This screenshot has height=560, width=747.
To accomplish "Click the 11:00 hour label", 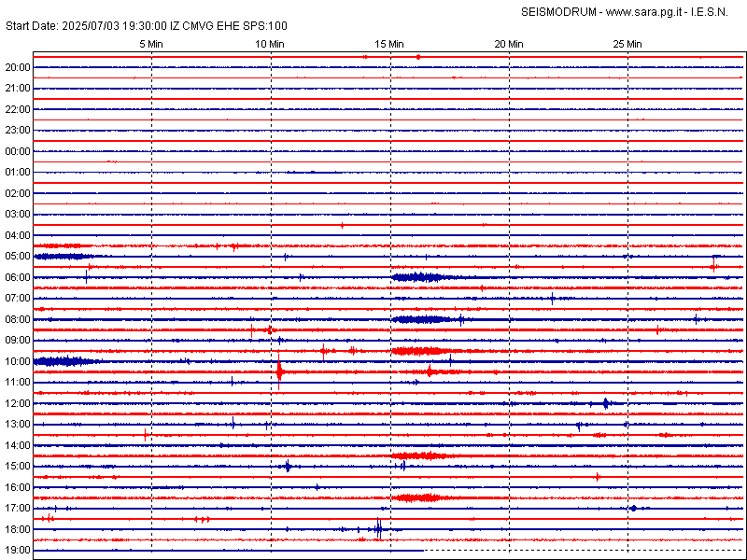I will pyautogui.click(x=18, y=383).
